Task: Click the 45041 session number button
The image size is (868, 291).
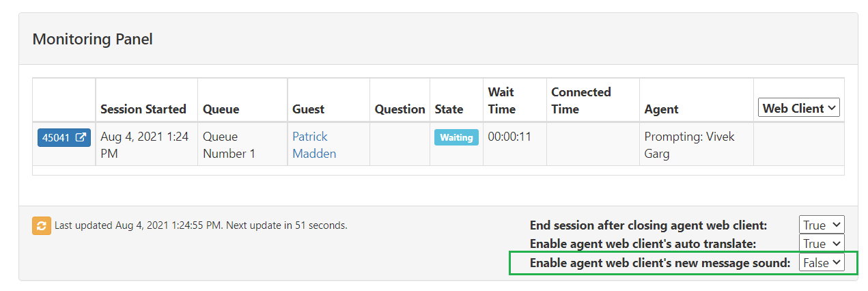Action: (x=64, y=137)
